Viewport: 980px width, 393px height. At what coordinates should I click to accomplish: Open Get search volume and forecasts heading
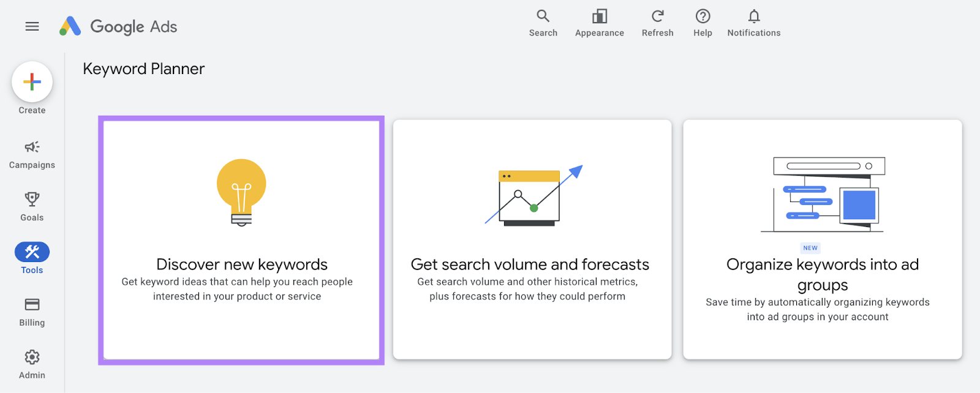coord(530,264)
